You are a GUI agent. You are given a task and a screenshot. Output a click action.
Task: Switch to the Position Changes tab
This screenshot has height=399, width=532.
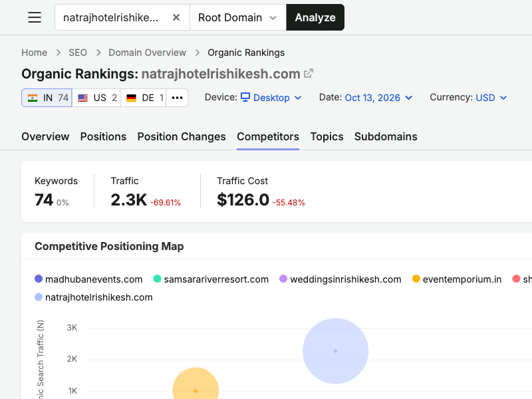tap(182, 136)
